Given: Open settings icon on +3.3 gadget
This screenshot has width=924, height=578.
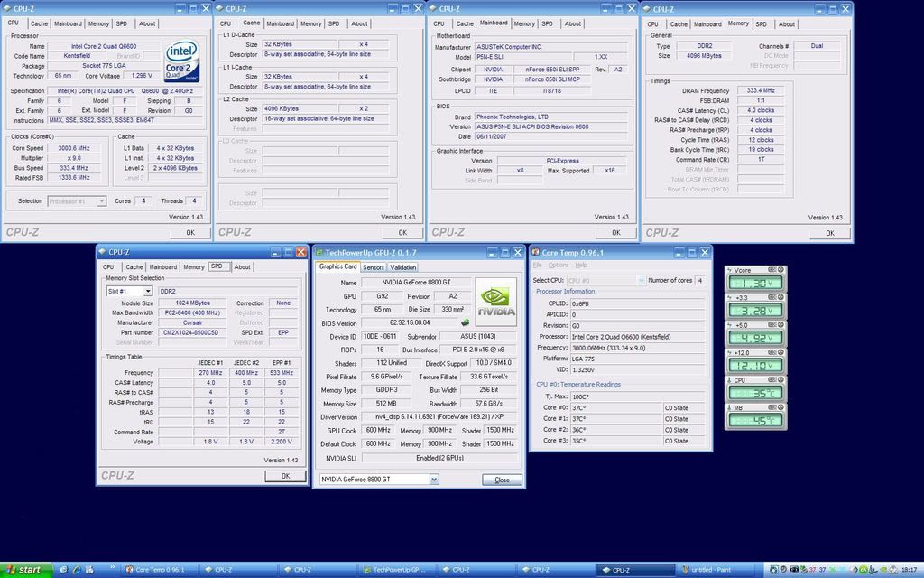Looking at the screenshot, I should [772, 297].
